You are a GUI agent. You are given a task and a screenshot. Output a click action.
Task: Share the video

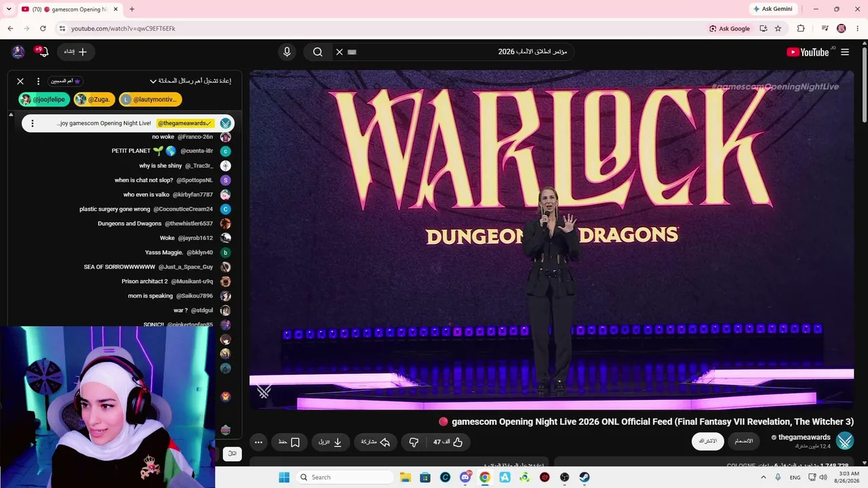tap(375, 443)
